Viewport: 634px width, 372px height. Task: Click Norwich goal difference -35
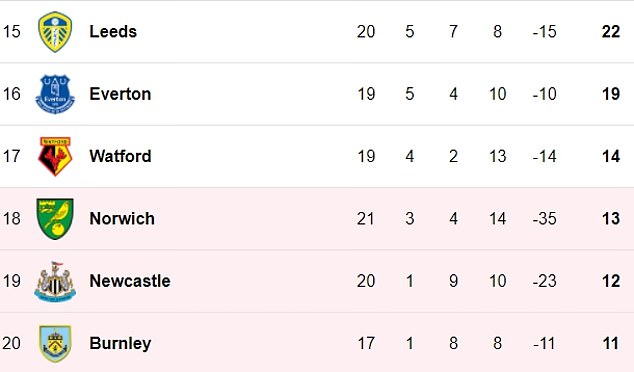click(x=544, y=219)
